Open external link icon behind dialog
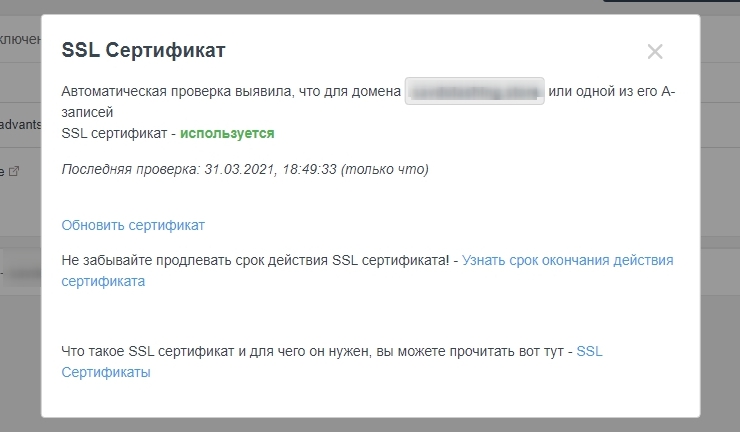740x432 pixels. click(x=14, y=171)
